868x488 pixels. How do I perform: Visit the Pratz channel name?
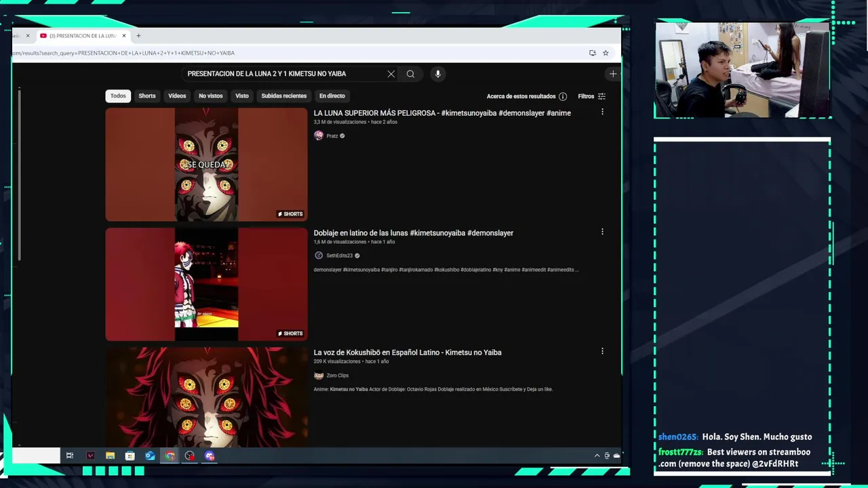click(332, 136)
